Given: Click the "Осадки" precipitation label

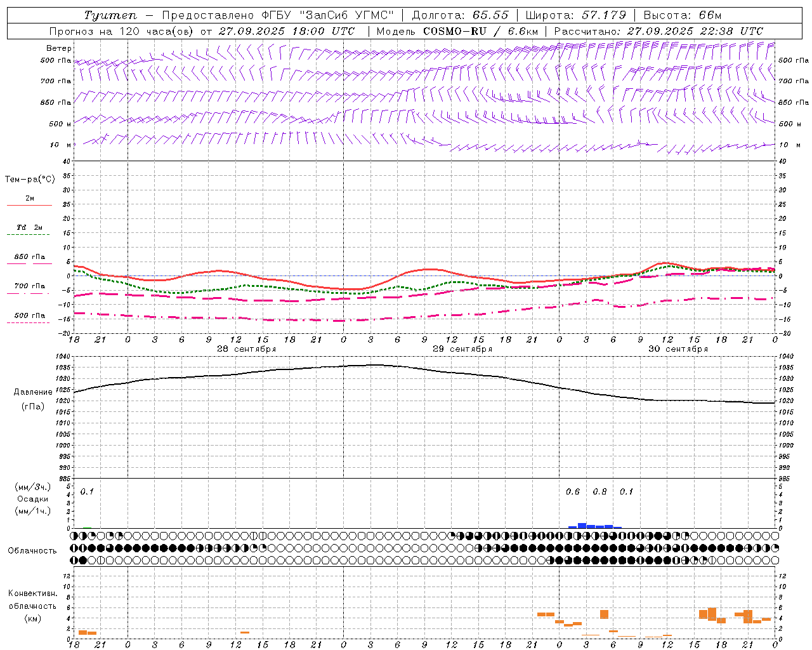Looking at the screenshot, I should pyautogui.click(x=33, y=499).
